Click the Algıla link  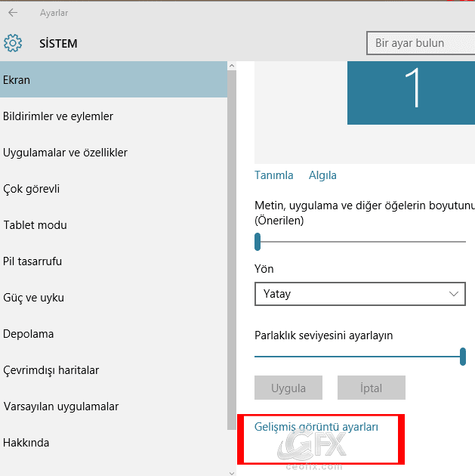click(x=322, y=175)
